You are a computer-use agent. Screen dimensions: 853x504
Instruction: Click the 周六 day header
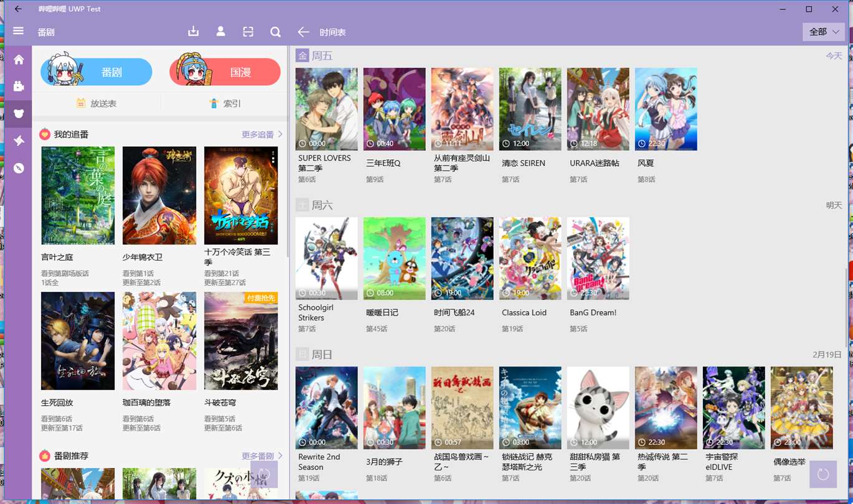[x=314, y=205]
